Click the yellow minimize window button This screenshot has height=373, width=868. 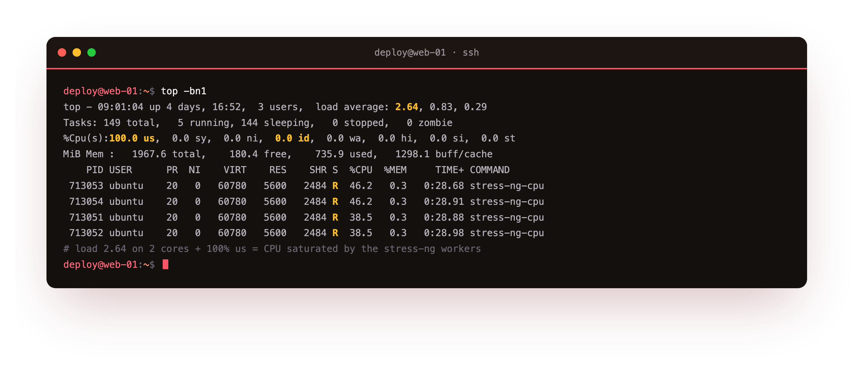[x=77, y=52]
